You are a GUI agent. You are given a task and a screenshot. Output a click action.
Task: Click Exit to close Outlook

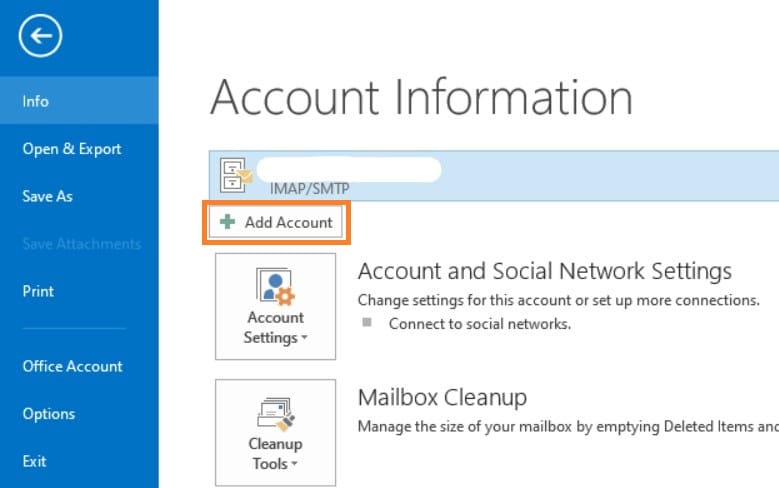tap(34, 462)
